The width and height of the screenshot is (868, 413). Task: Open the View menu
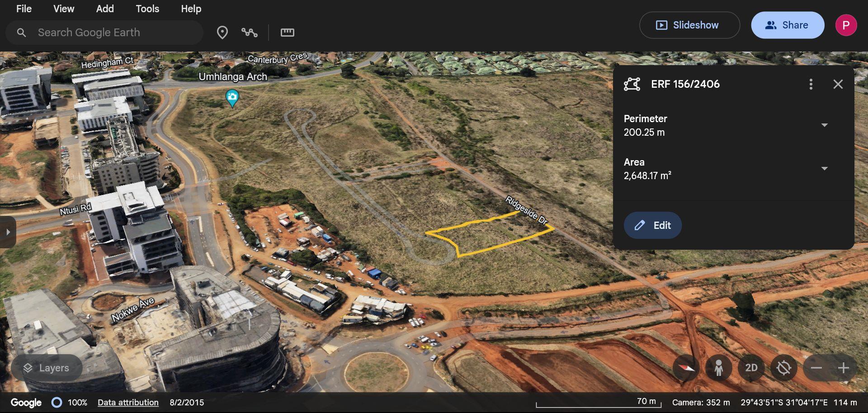coord(63,9)
